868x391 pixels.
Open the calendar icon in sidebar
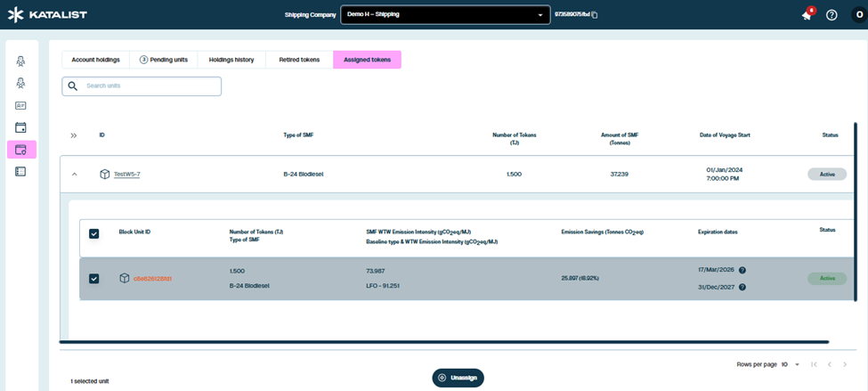(x=20, y=127)
